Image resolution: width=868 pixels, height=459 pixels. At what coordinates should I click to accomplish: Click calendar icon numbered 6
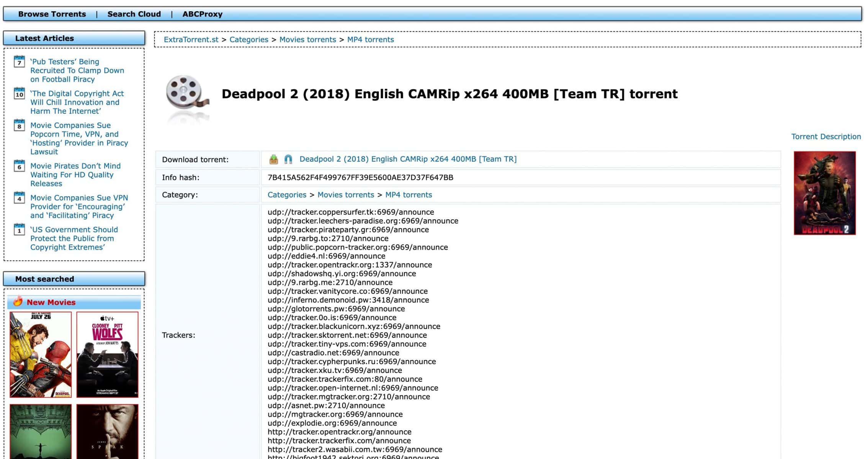pyautogui.click(x=19, y=166)
